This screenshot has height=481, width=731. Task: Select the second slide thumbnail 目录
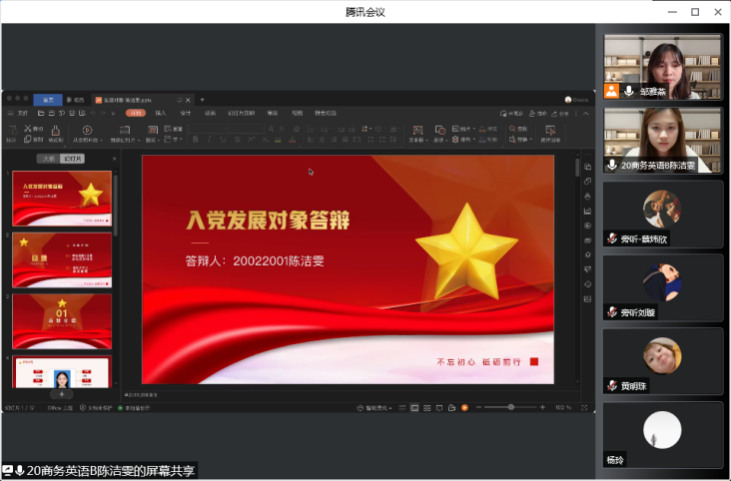pyautogui.click(x=61, y=260)
